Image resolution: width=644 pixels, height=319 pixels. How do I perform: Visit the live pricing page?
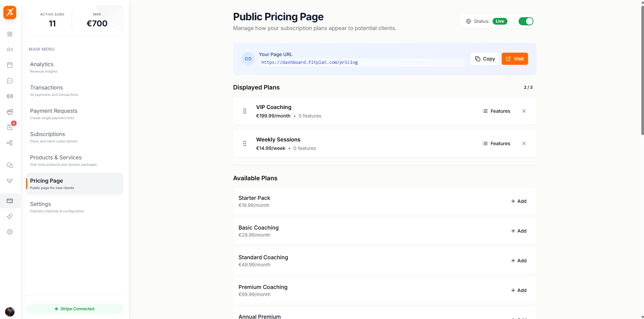pyautogui.click(x=515, y=58)
